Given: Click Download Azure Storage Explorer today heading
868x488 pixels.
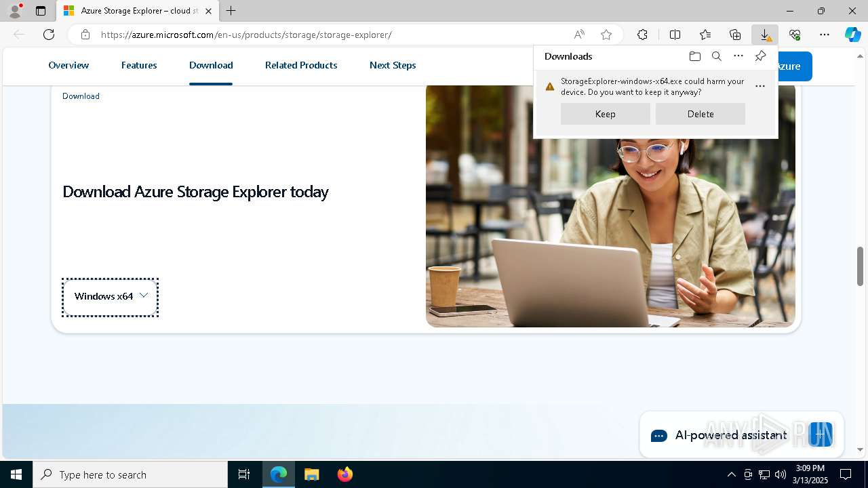Looking at the screenshot, I should coord(195,192).
